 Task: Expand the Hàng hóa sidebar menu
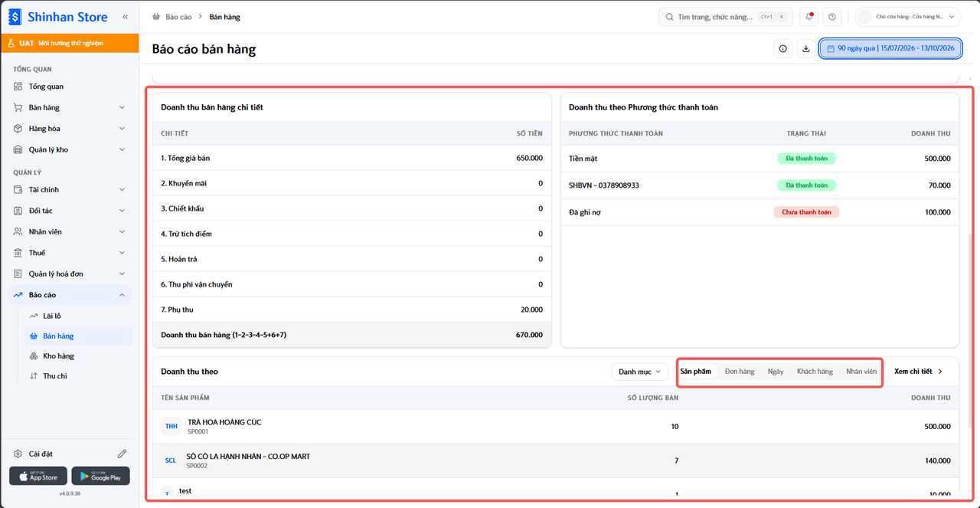[x=70, y=129]
